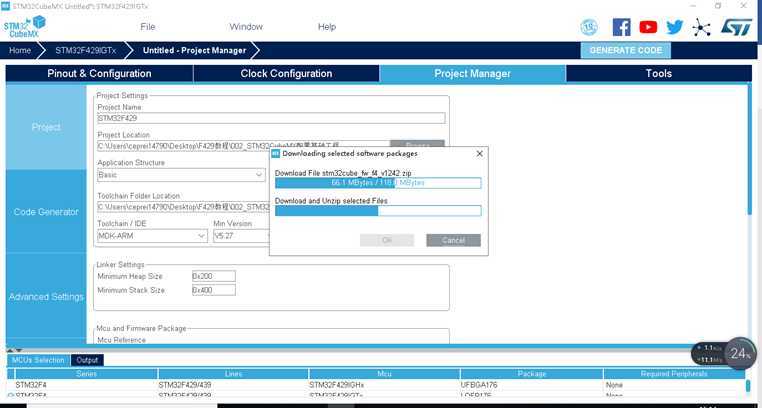
Task: Select the UFBGA176 package cell
Action: (478, 385)
